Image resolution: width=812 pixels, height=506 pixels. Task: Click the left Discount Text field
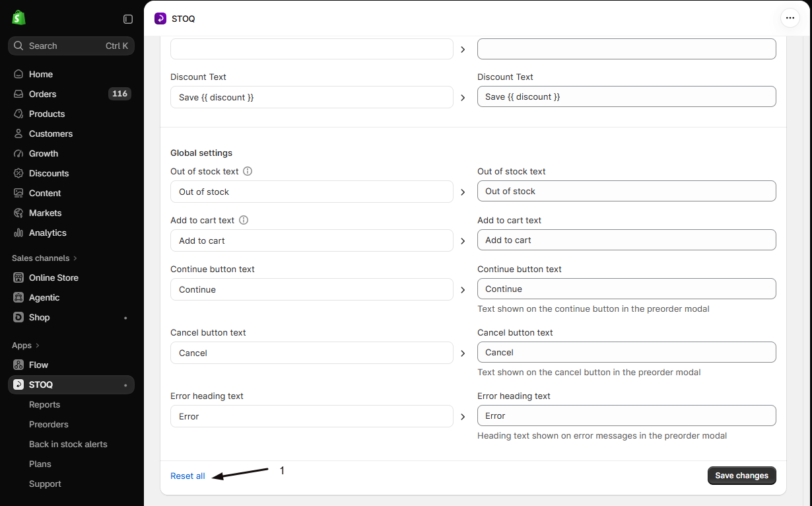[x=312, y=97]
